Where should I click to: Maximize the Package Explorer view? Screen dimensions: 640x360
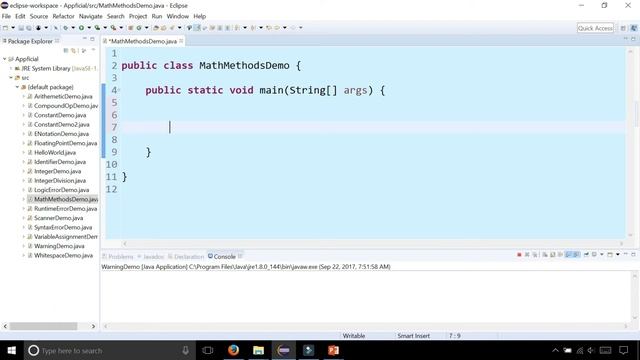[93, 39]
